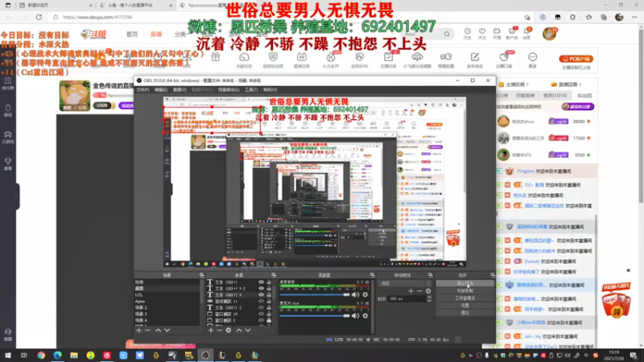This screenshot has width=644, height=362.
Task: Lock the first text (GDI+) source
Action: click(269, 282)
